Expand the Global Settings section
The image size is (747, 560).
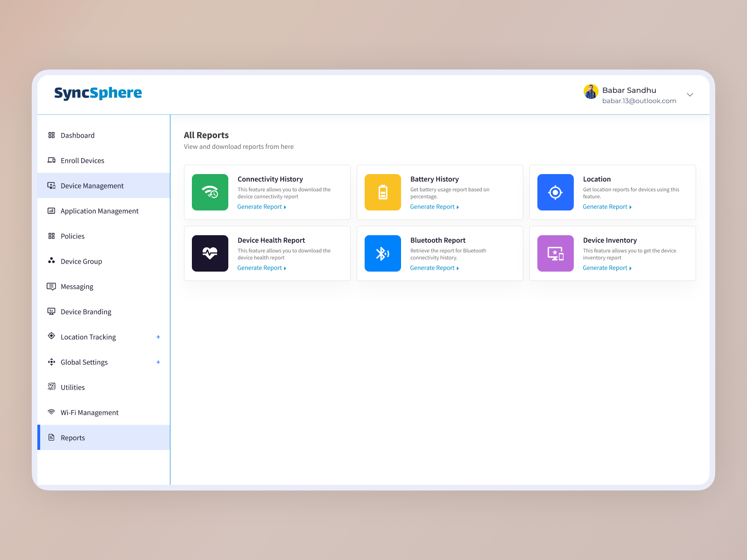(x=158, y=362)
